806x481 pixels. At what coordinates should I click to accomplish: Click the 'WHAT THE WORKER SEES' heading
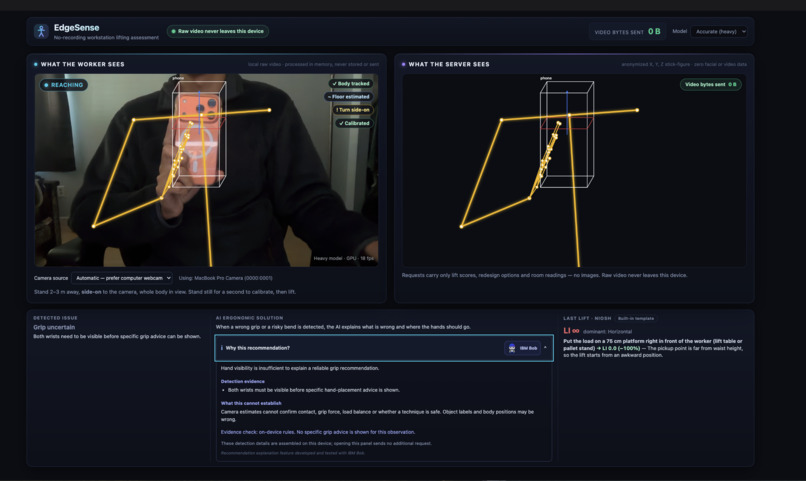(x=82, y=64)
